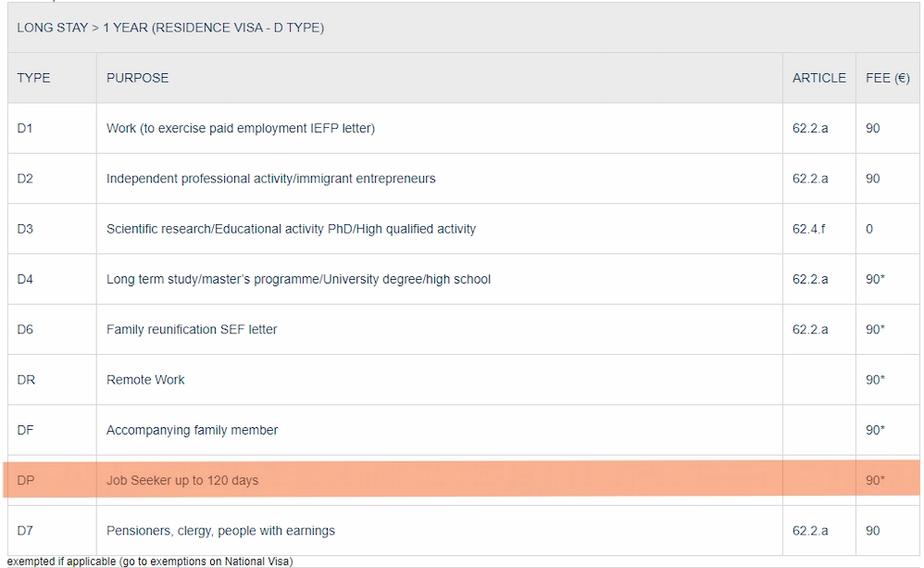924x568 pixels.
Task: Click the 'Remote Work' purpose cell
Action: pyautogui.click(x=145, y=380)
